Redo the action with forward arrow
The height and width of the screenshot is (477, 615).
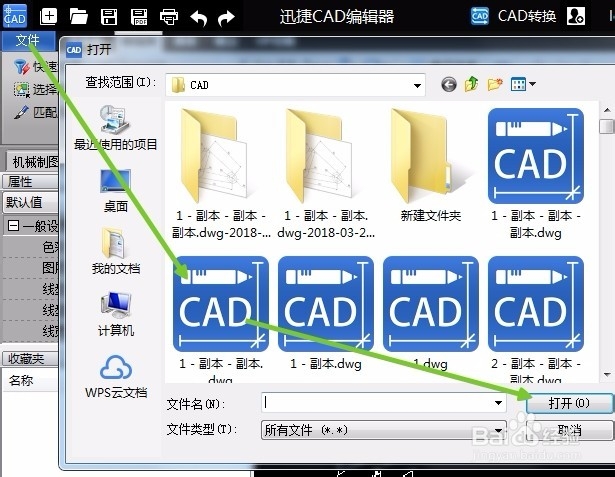pyautogui.click(x=226, y=18)
